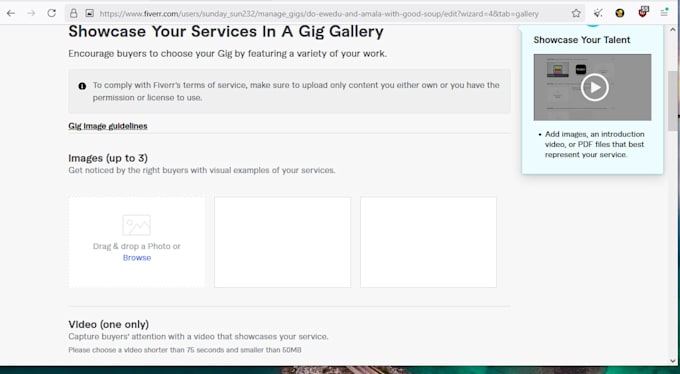Click the tip about adding images, video, PDF
680x374 pixels.
tap(594, 144)
